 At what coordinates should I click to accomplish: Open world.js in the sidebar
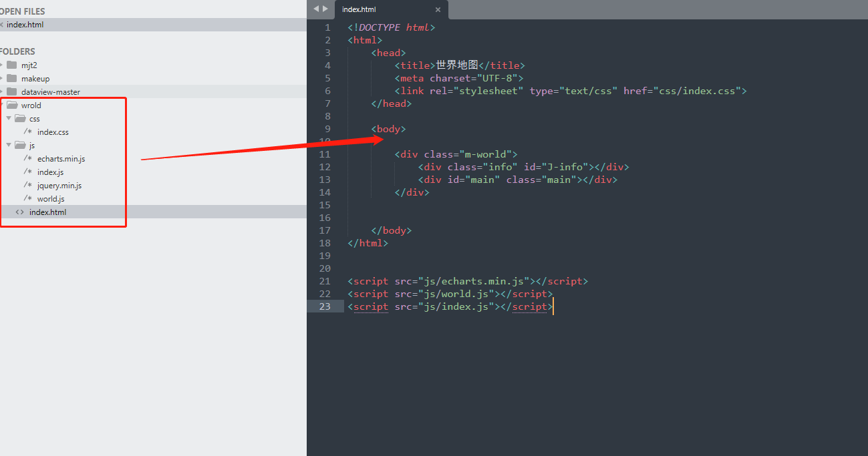pos(51,199)
